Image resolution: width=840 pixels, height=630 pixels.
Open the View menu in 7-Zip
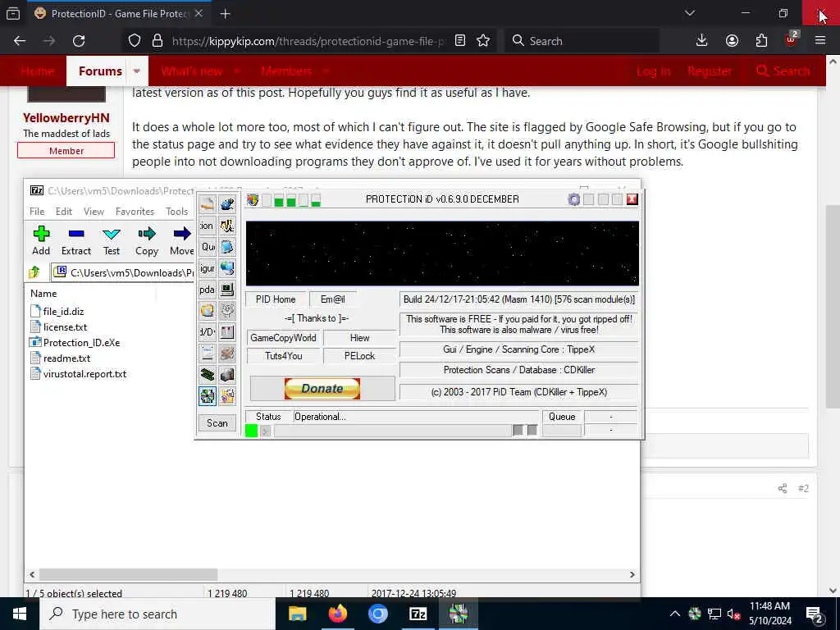coord(94,212)
